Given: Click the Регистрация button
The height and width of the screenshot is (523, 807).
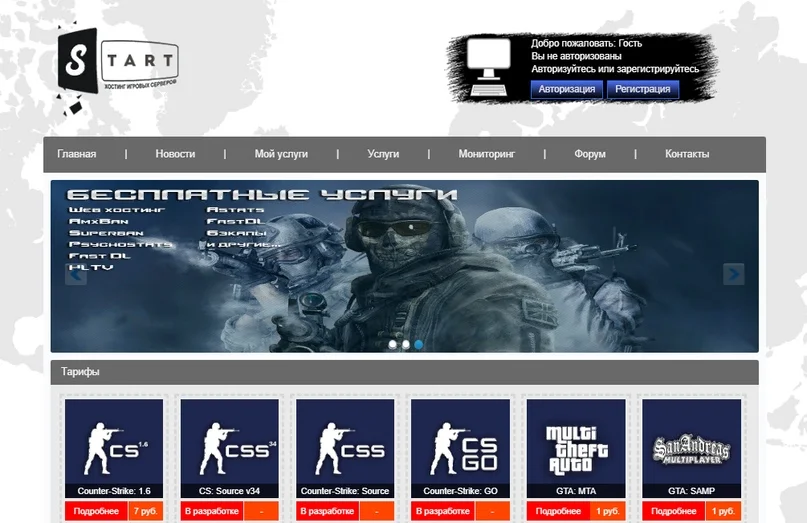Looking at the screenshot, I should [643, 89].
